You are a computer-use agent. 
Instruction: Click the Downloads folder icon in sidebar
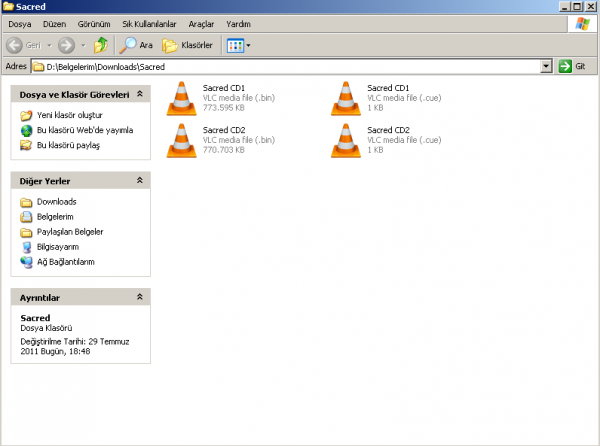pos(26,202)
